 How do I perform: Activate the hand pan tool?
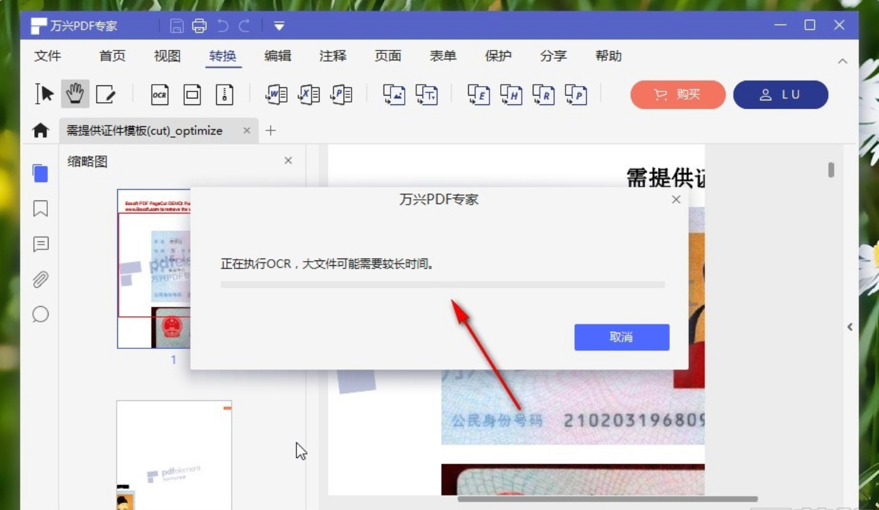(75, 94)
